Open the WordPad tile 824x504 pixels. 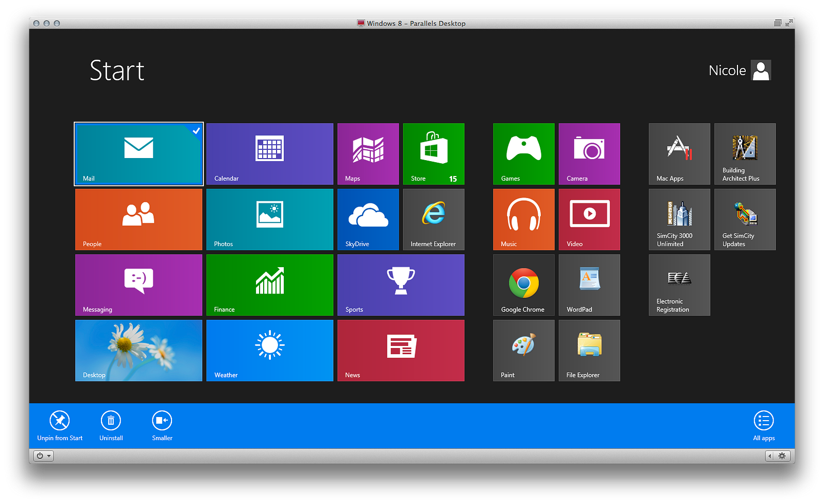[x=589, y=285]
